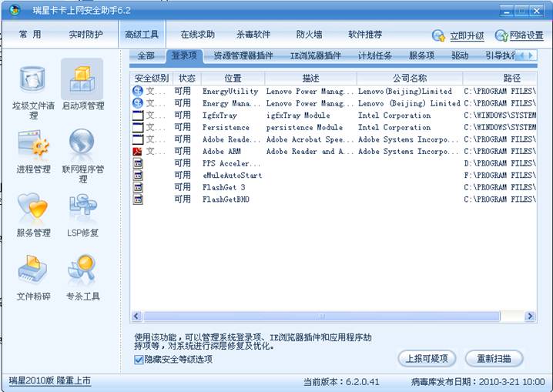Minimize the 瑞星卡卡 window
Screen dimensions: 553x392
coord(507,12)
